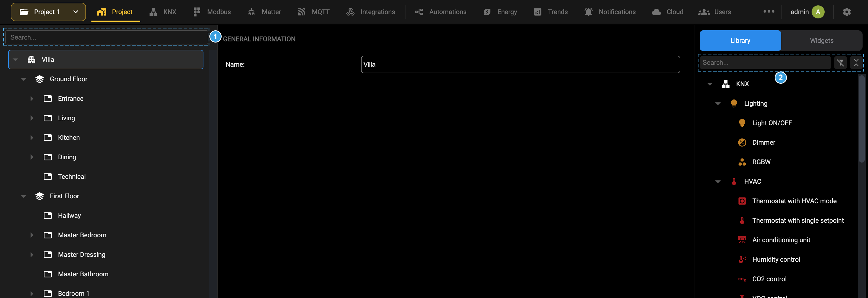Viewport: 868px width, 298px height.
Task: Expand the Kitchen room node
Action: [x=32, y=138]
